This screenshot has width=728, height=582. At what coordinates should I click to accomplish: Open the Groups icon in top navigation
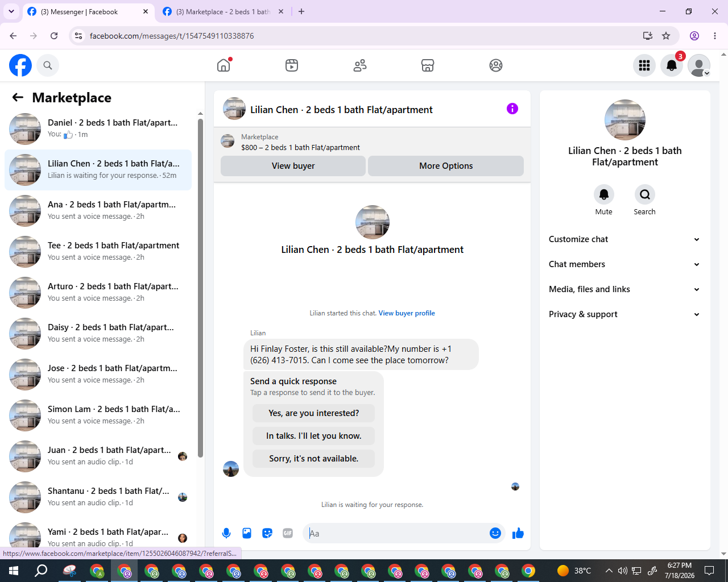coord(496,65)
